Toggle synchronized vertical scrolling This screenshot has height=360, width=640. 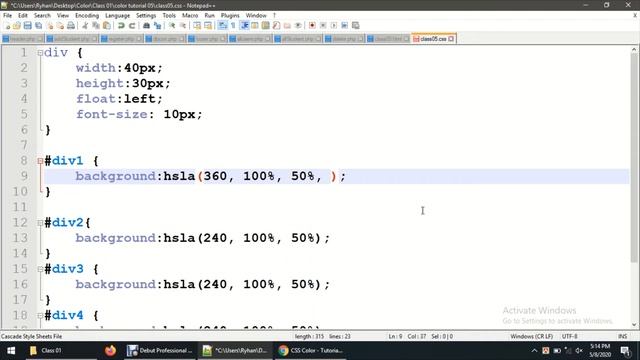[197, 26]
